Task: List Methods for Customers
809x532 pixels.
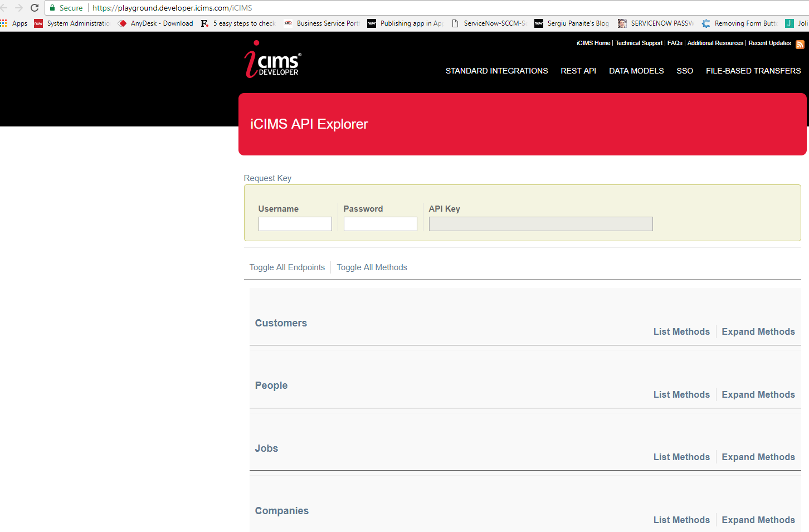Action: 681,332
